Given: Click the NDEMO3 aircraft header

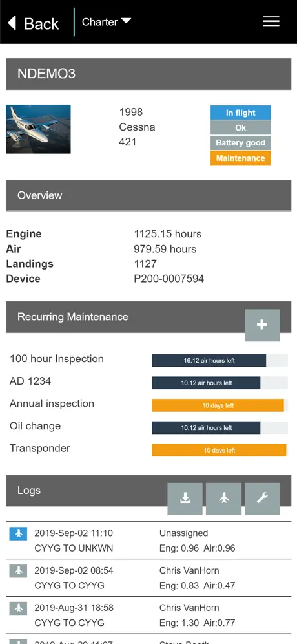Looking at the screenshot, I should tap(148, 74).
